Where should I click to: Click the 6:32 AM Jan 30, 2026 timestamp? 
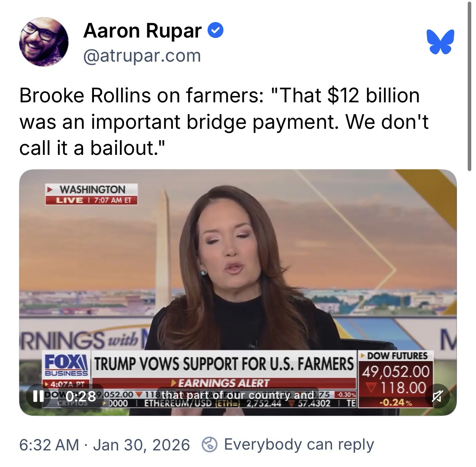(x=105, y=445)
